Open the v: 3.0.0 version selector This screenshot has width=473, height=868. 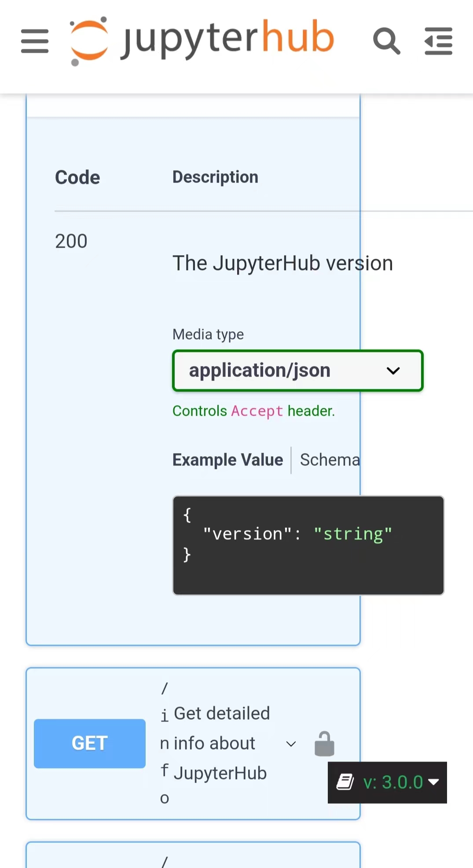click(x=387, y=782)
